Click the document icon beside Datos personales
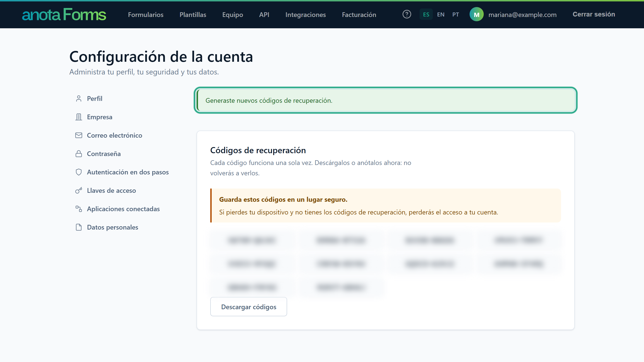The image size is (644, 362). click(x=79, y=227)
